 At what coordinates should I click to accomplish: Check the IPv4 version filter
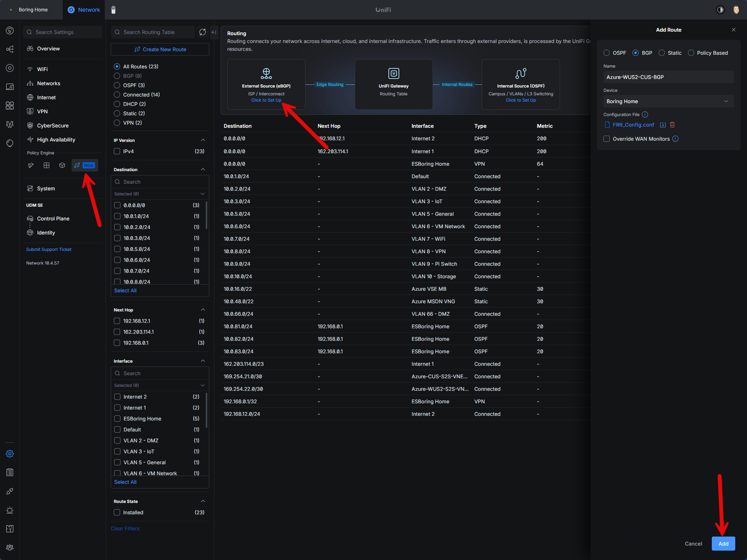[x=117, y=151]
